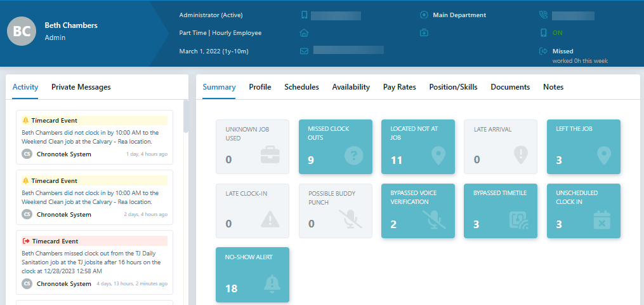This screenshot has height=305, width=644.
Task: Click the Administrator (Active) text
Action: [x=211, y=15]
